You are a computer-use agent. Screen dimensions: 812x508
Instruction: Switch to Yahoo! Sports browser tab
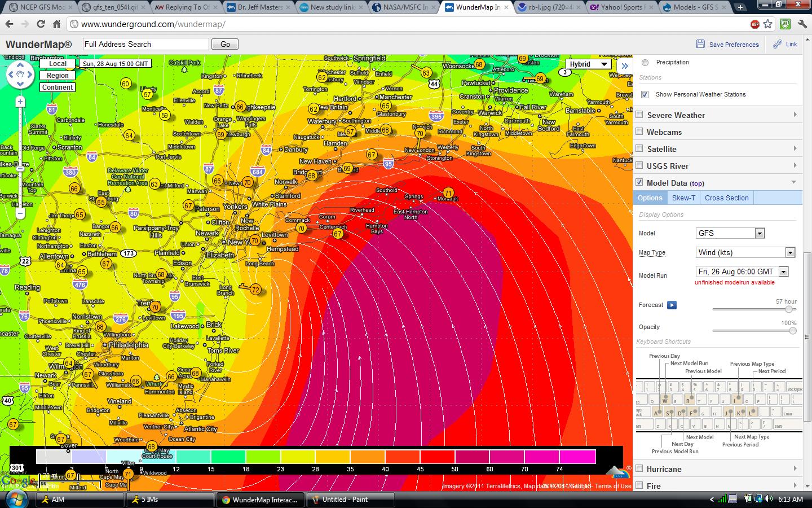621,7
